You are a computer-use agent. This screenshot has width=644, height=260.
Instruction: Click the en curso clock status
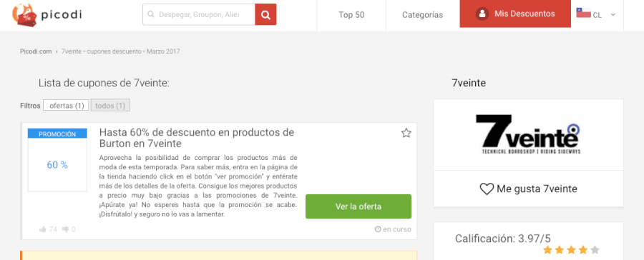coord(393,229)
